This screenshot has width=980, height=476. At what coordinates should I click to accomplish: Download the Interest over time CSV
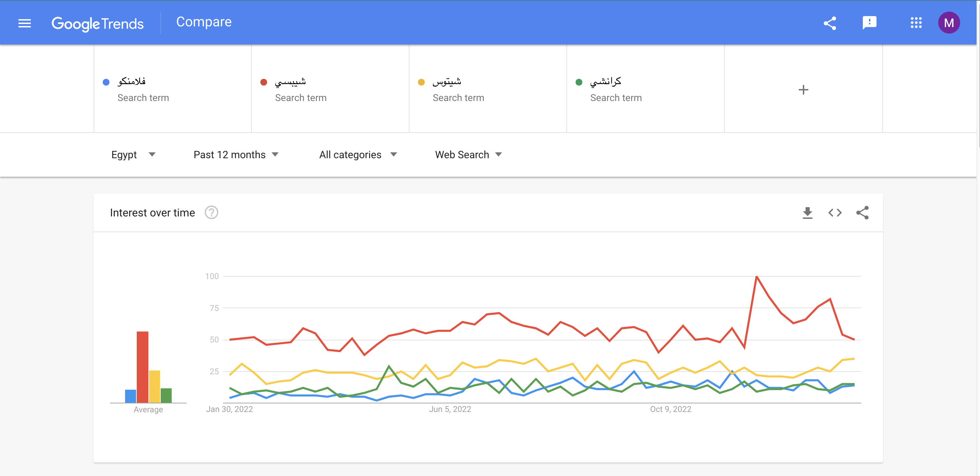pyautogui.click(x=807, y=213)
